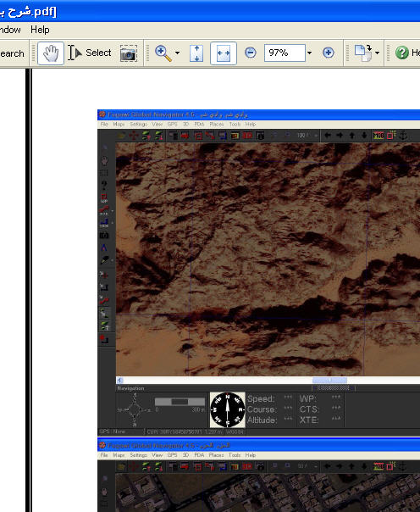Expand the zoom tool options arrow
This screenshot has width=420, height=512.
[x=177, y=53]
